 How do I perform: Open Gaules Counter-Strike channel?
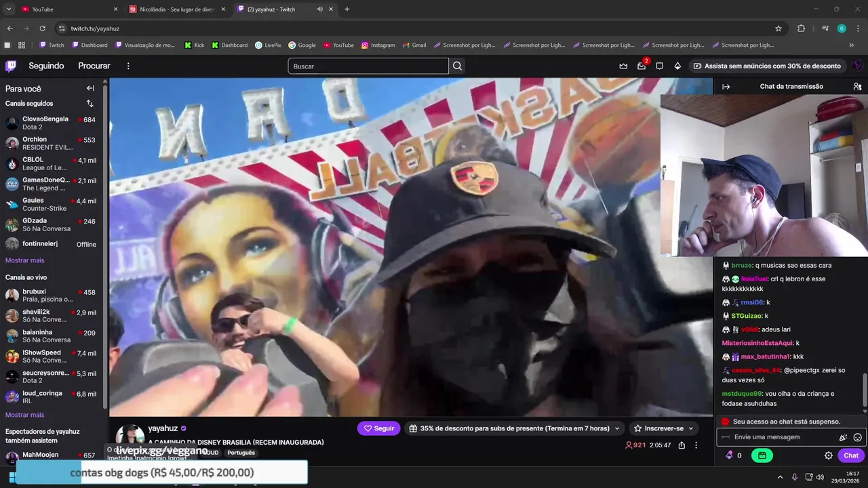click(x=53, y=204)
